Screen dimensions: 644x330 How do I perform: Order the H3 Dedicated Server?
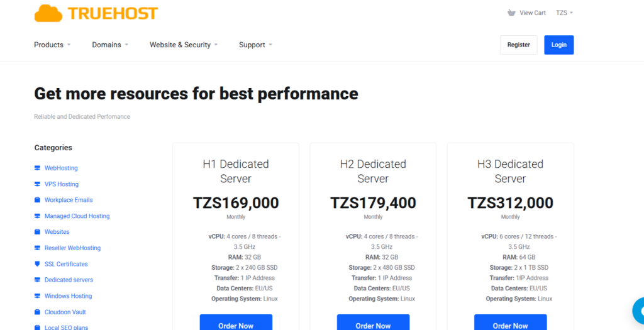(x=510, y=322)
